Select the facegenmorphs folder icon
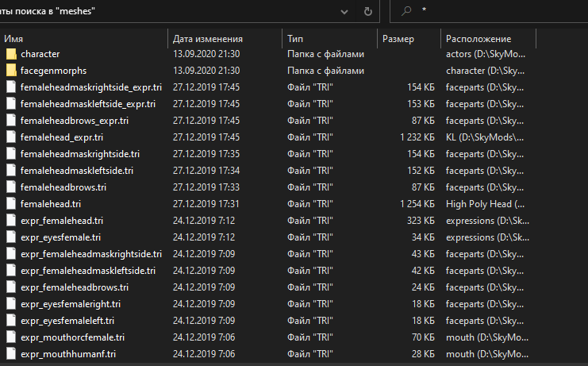The height and width of the screenshot is (366, 588). pyautogui.click(x=11, y=71)
